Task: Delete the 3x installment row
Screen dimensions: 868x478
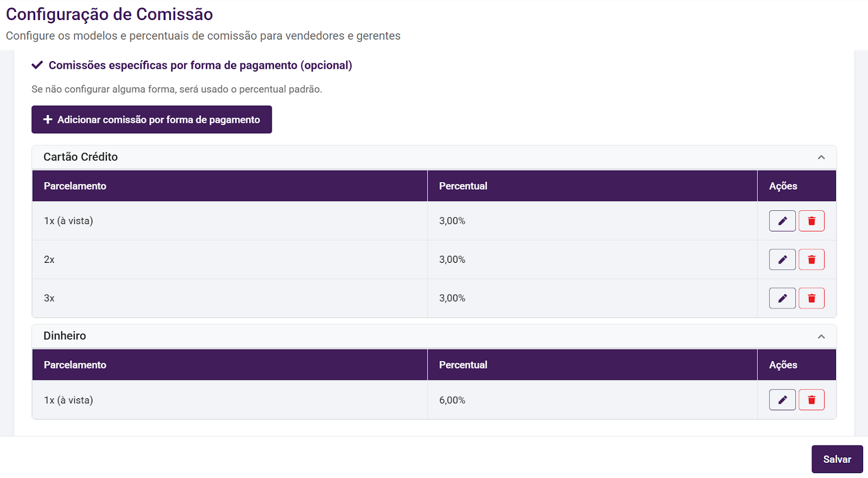Action: [x=811, y=298]
